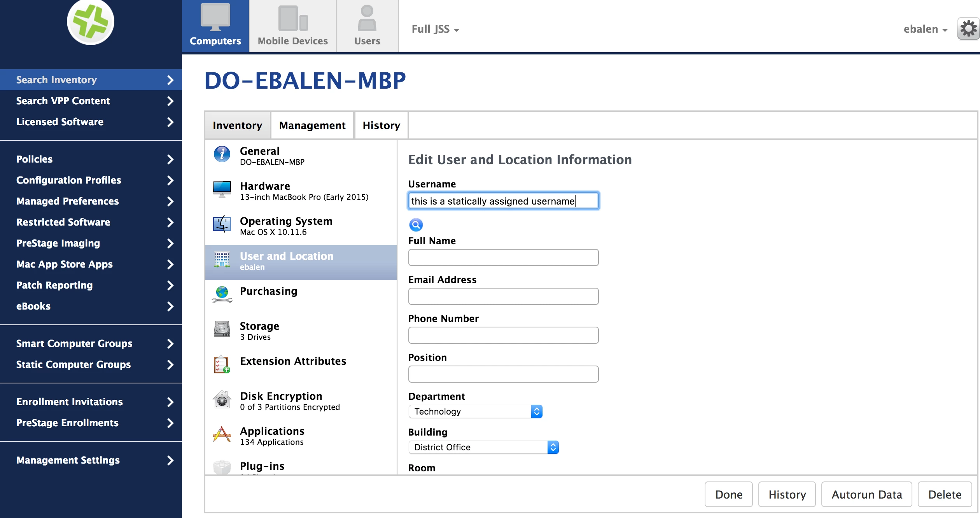Open Restricted Software sidebar item
This screenshot has height=518, width=980.
click(x=91, y=222)
